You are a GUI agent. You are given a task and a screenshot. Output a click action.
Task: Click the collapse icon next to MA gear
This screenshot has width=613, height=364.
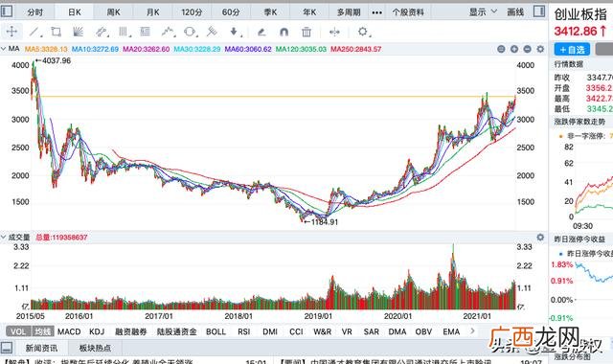pyautogui.click(x=527, y=49)
